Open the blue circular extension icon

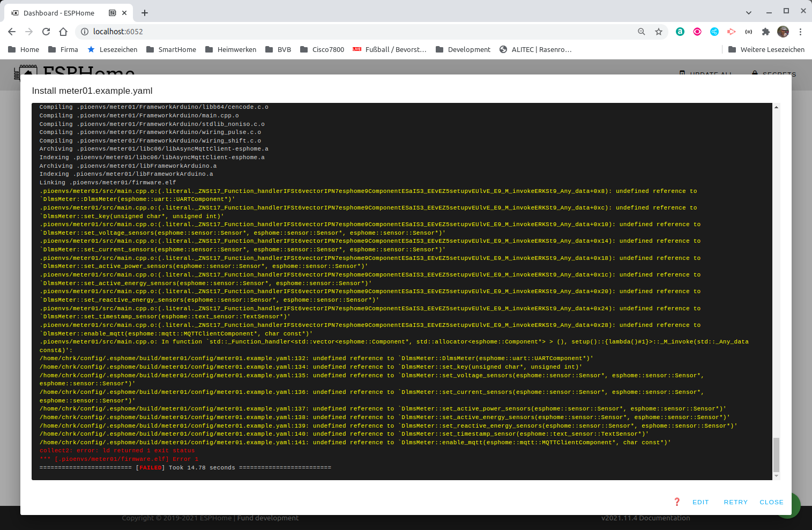(714, 32)
